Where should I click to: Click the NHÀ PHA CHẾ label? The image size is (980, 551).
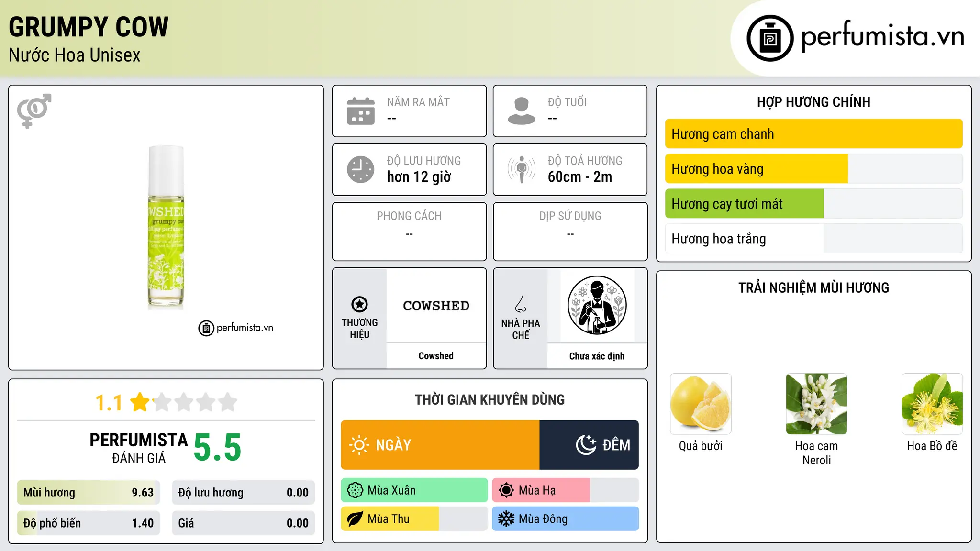(x=521, y=329)
